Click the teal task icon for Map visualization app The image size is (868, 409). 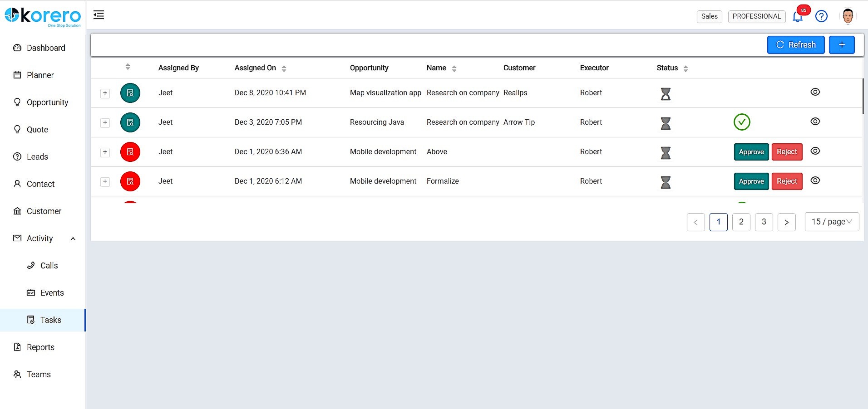(130, 93)
